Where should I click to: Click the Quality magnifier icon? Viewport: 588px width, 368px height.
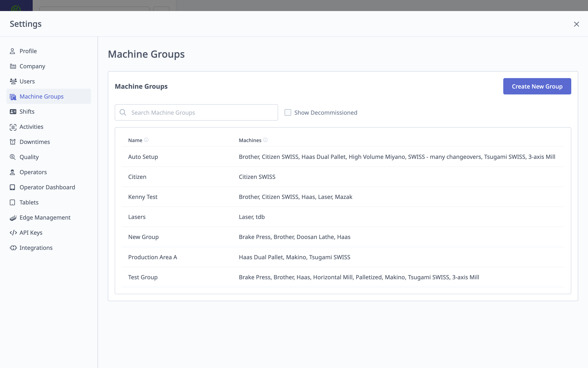(13, 157)
